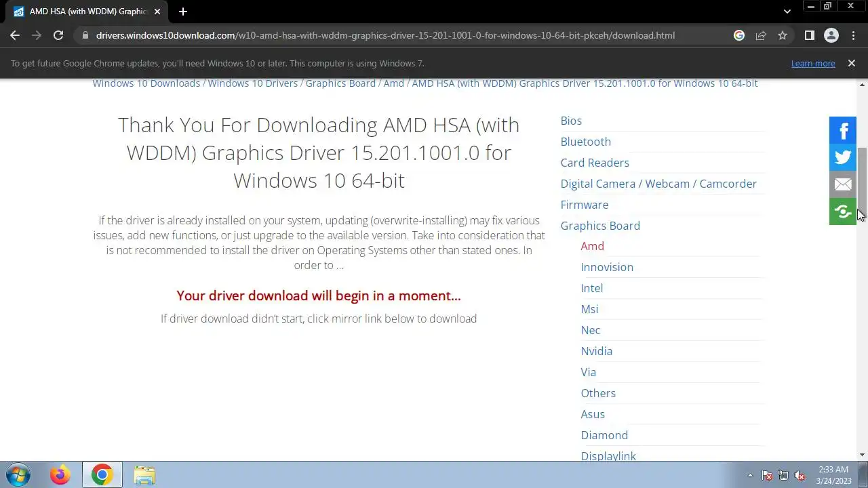The height and width of the screenshot is (488, 868).
Task: Select Diamond subcategory
Action: (x=604, y=435)
